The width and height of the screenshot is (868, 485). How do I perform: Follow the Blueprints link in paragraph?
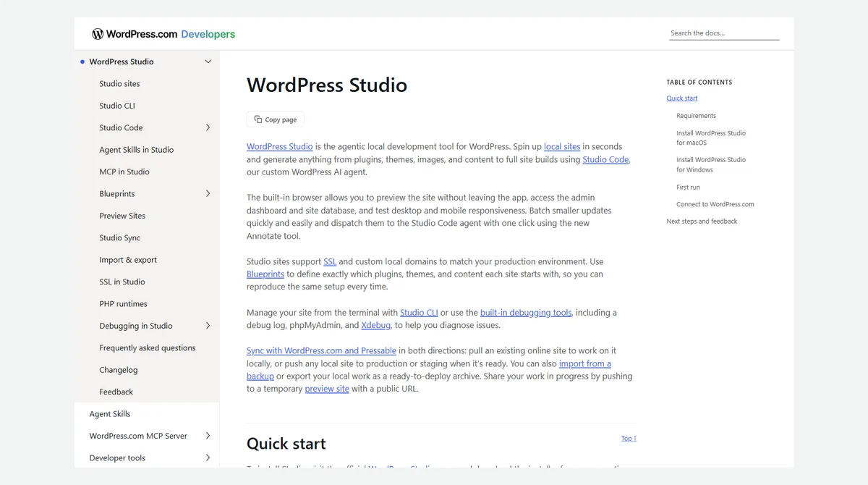(265, 274)
